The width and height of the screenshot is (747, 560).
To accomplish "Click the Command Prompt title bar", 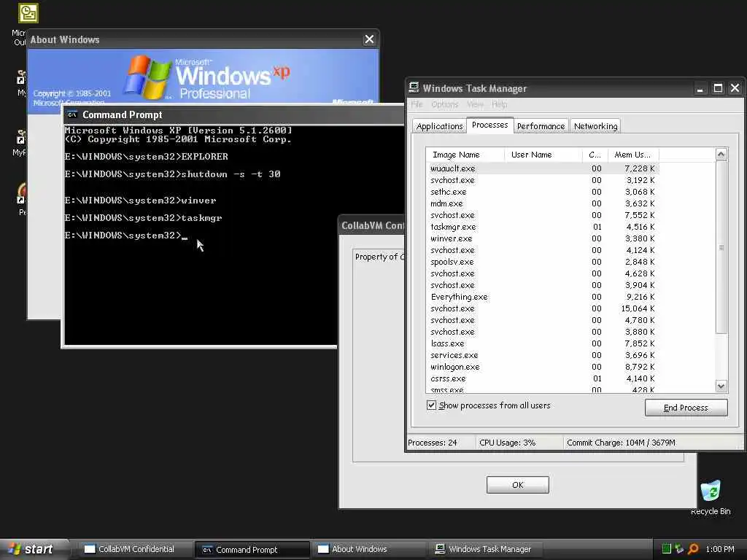I will (233, 114).
